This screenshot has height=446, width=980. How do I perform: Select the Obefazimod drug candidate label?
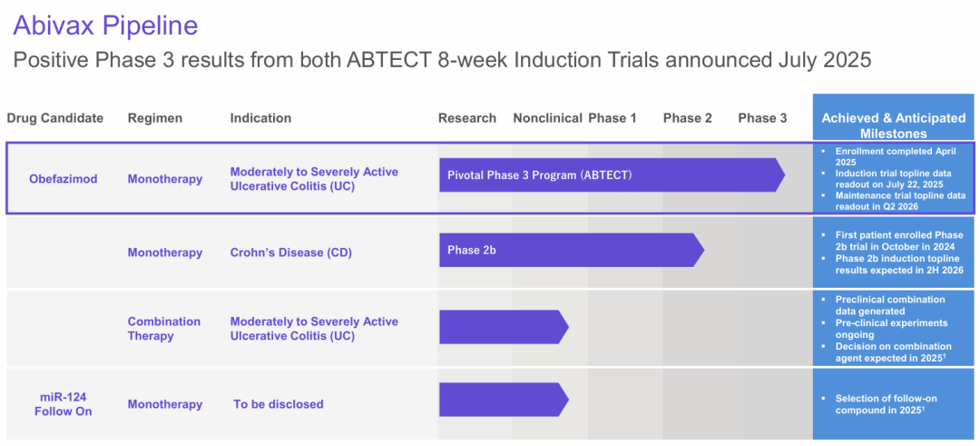pos(62,179)
